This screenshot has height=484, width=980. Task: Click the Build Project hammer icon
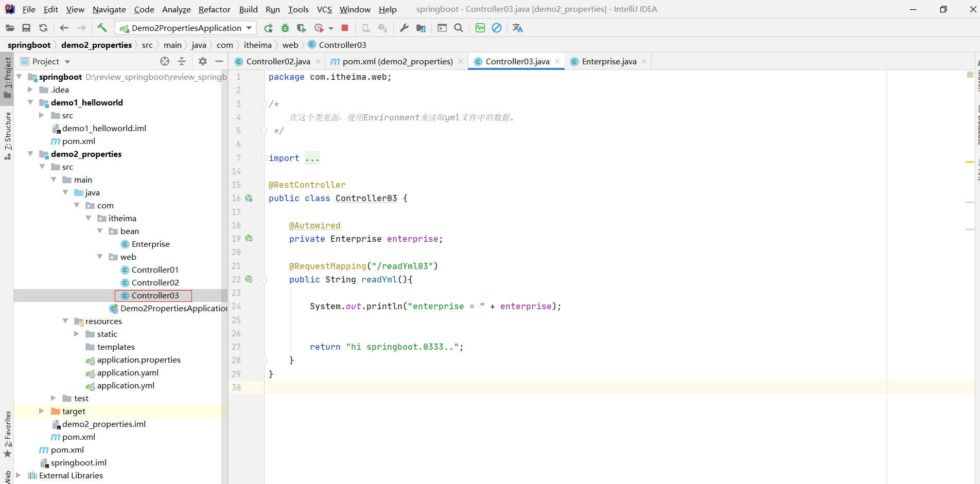point(102,28)
